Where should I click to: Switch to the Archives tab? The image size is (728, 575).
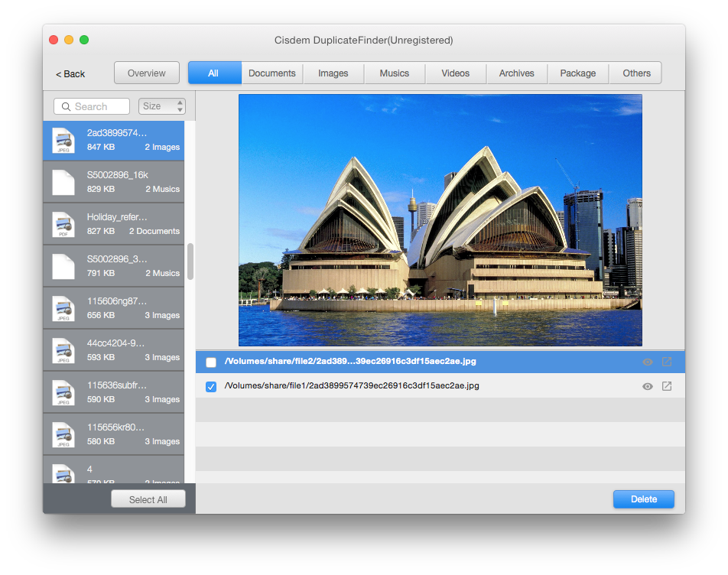517,73
